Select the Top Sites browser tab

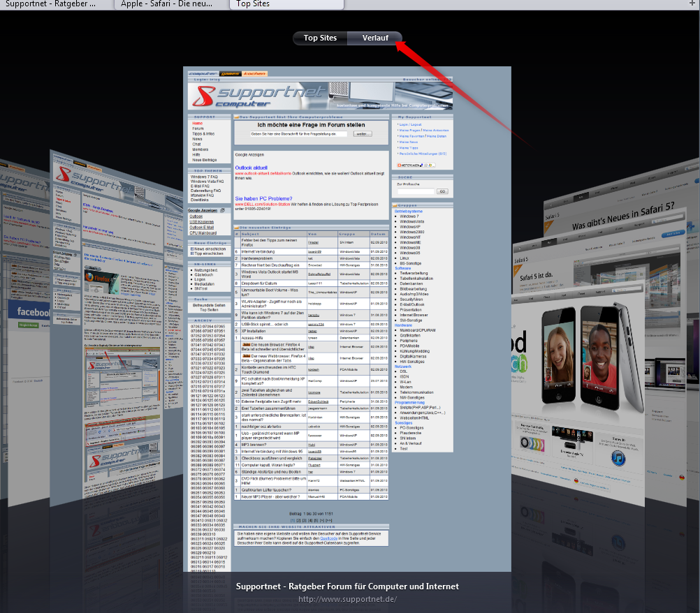(286, 4)
